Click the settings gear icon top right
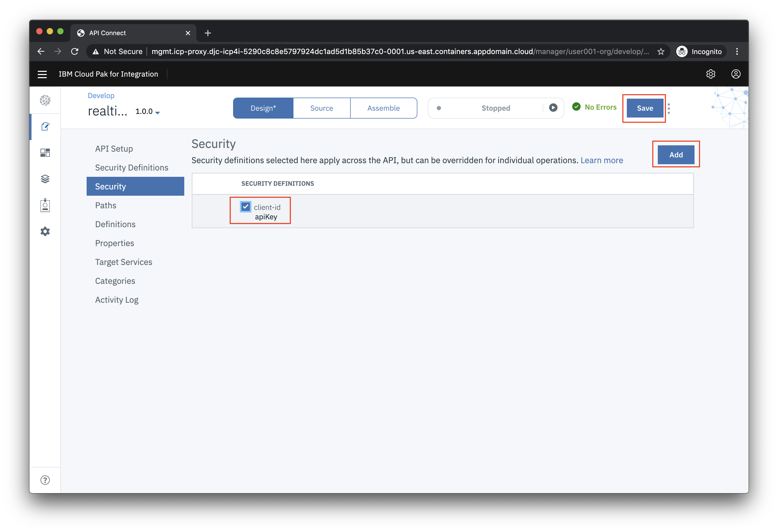 pyautogui.click(x=710, y=74)
